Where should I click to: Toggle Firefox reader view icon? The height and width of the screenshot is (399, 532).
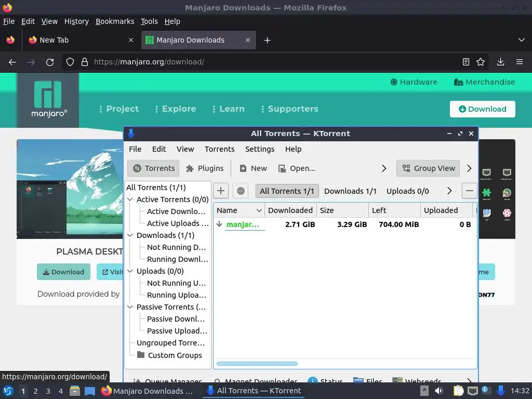(466, 62)
